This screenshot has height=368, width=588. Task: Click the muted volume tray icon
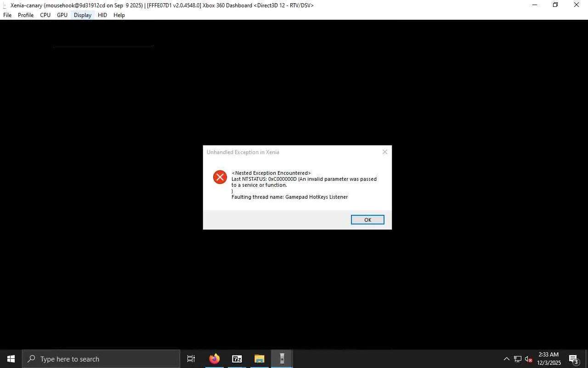coord(529,359)
